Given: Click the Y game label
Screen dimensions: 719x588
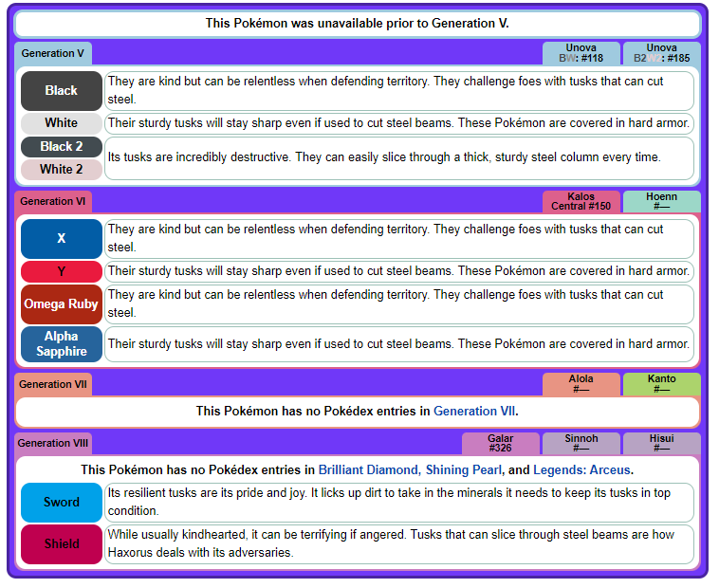Looking at the screenshot, I should pyautogui.click(x=62, y=272).
